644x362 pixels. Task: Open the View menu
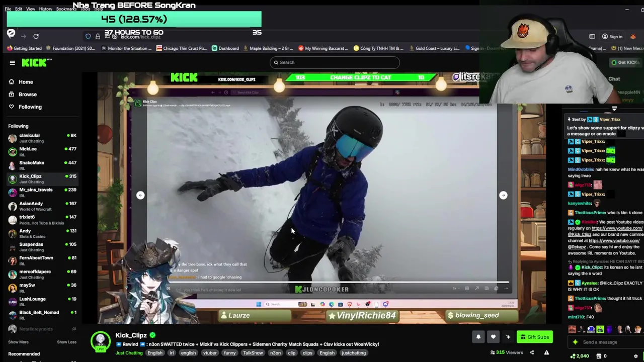tap(31, 9)
